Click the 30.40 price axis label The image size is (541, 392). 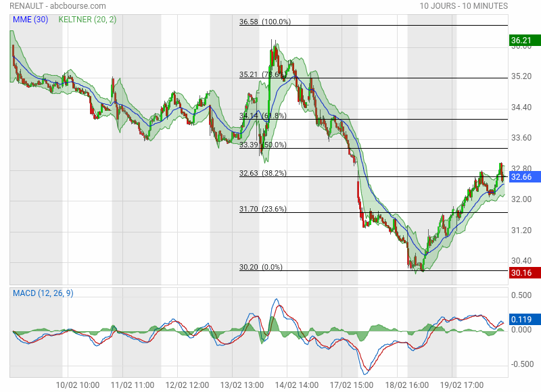[521, 260]
